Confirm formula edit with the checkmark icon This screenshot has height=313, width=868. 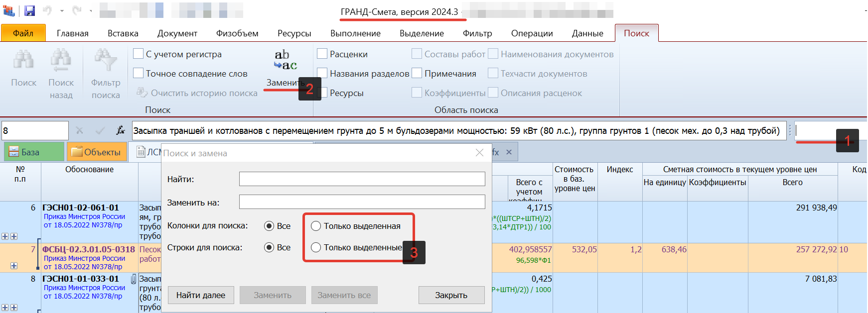[x=100, y=130]
